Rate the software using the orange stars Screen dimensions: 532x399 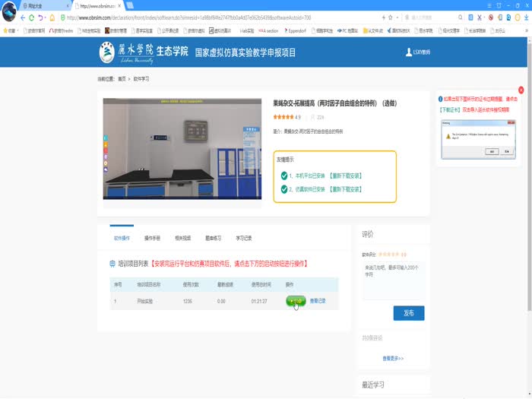point(389,255)
